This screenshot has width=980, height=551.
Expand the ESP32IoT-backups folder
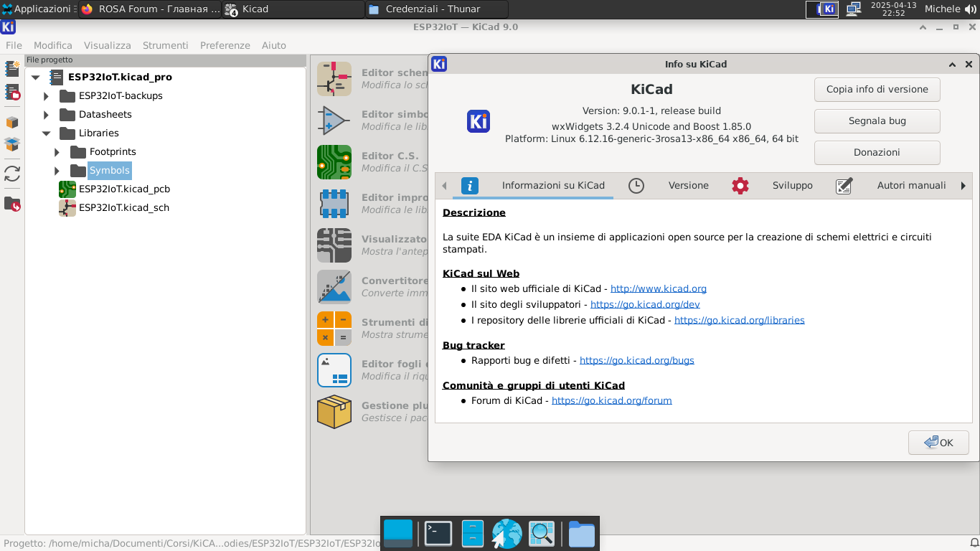(x=46, y=96)
